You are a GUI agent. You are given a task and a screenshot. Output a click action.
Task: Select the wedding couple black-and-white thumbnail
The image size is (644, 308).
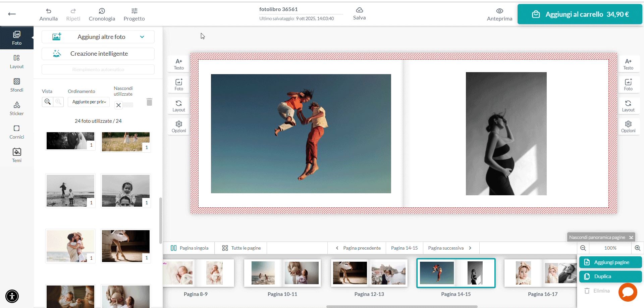coord(70,141)
